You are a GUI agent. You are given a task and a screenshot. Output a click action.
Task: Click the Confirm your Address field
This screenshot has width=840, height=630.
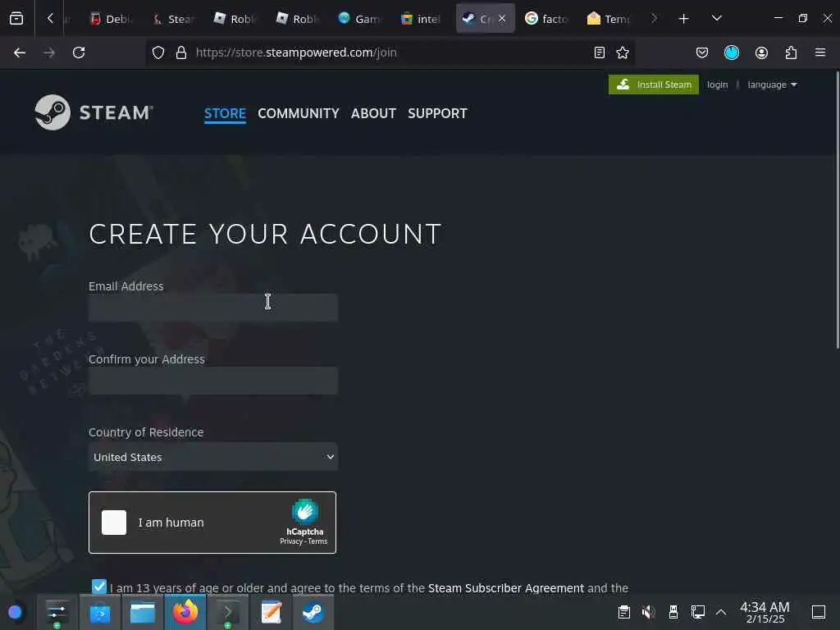point(213,381)
